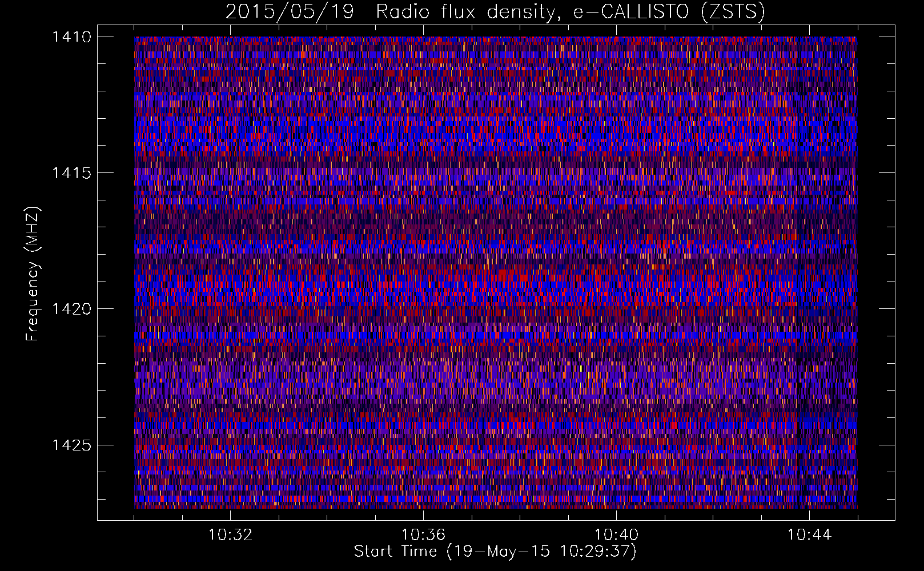Click the '1425' frequency axis label
Viewport: 924px width, 571px height.
pos(71,445)
